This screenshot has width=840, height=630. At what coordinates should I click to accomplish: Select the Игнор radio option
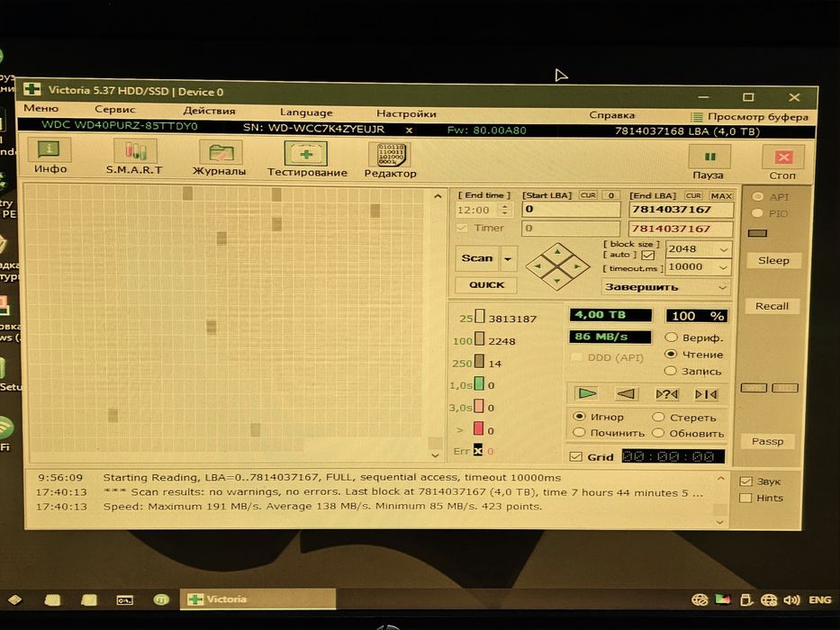tap(579, 416)
